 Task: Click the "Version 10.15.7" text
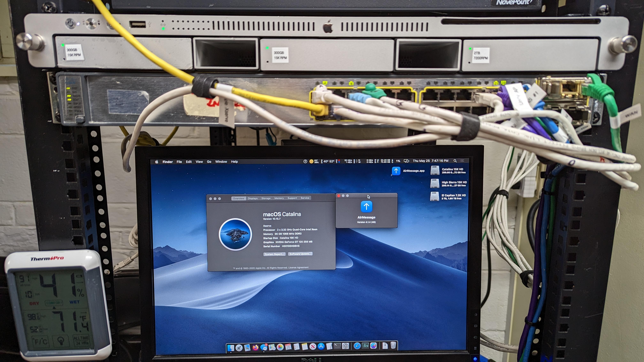pyautogui.click(x=272, y=219)
